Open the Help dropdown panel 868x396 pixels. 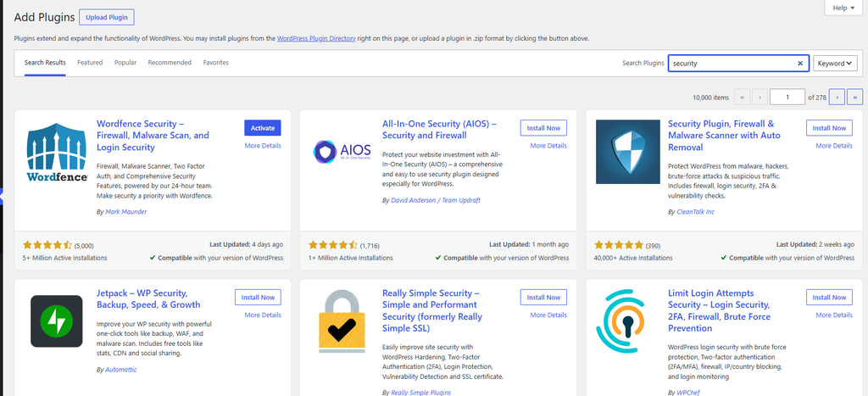click(x=843, y=8)
